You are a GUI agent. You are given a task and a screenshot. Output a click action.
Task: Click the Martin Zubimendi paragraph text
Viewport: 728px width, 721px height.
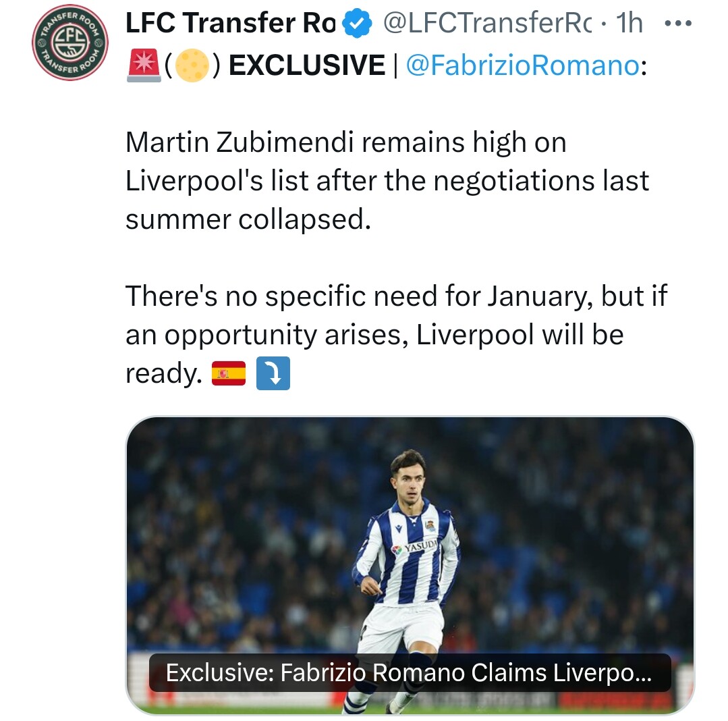(x=387, y=180)
